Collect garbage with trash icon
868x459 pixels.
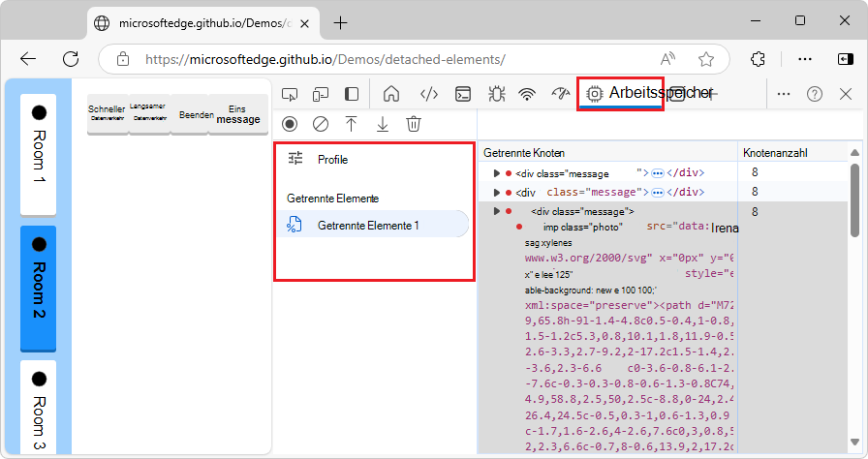coord(414,124)
